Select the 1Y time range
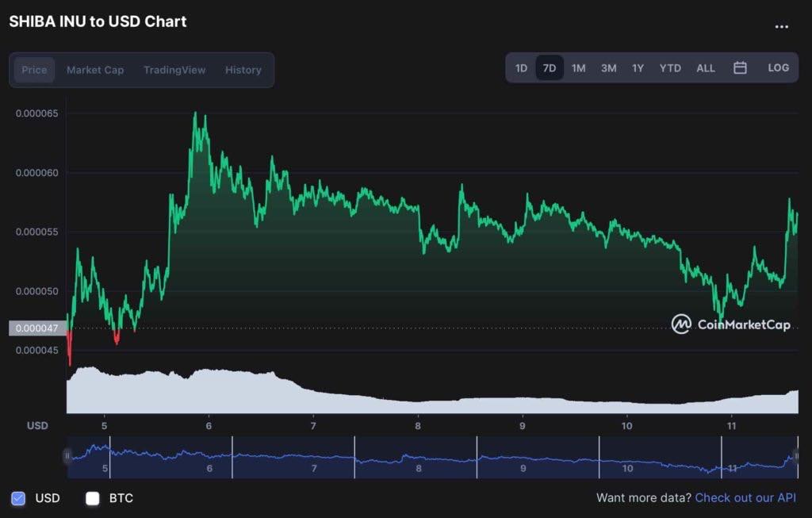The image size is (812, 518). (x=638, y=68)
